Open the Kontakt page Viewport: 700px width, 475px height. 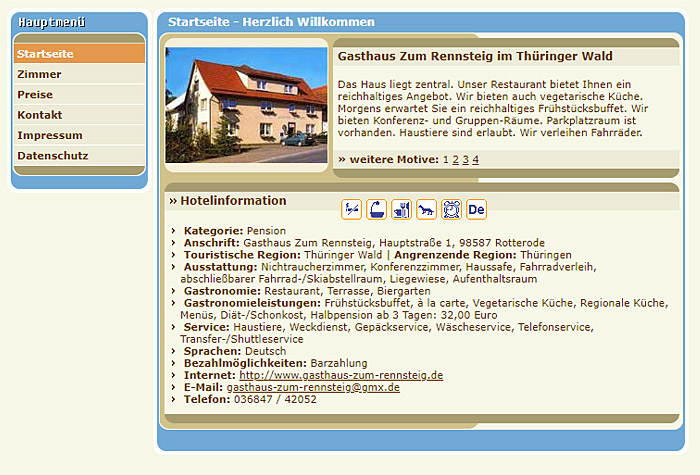coord(79,115)
